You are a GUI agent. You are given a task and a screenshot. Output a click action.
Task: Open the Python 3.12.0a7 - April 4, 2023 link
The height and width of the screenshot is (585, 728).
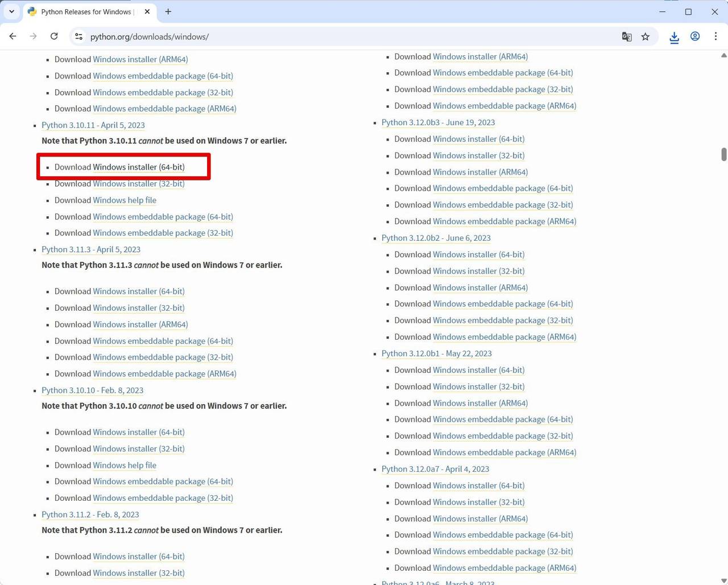(436, 469)
